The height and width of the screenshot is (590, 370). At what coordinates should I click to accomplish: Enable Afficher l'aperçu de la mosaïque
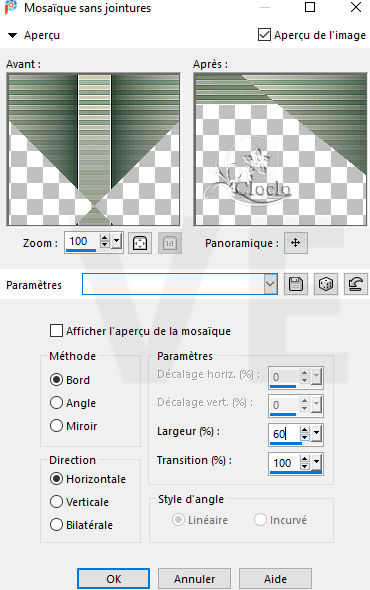(x=56, y=331)
